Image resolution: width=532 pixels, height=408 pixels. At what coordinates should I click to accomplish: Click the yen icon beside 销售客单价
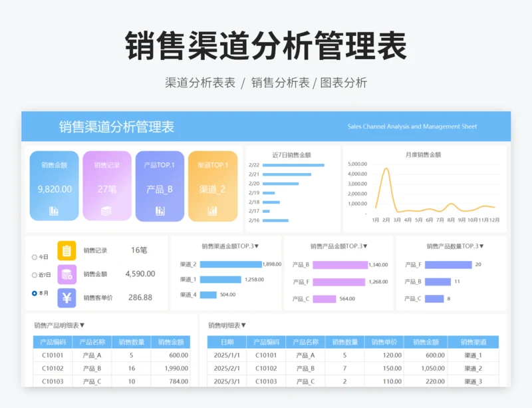point(66,298)
